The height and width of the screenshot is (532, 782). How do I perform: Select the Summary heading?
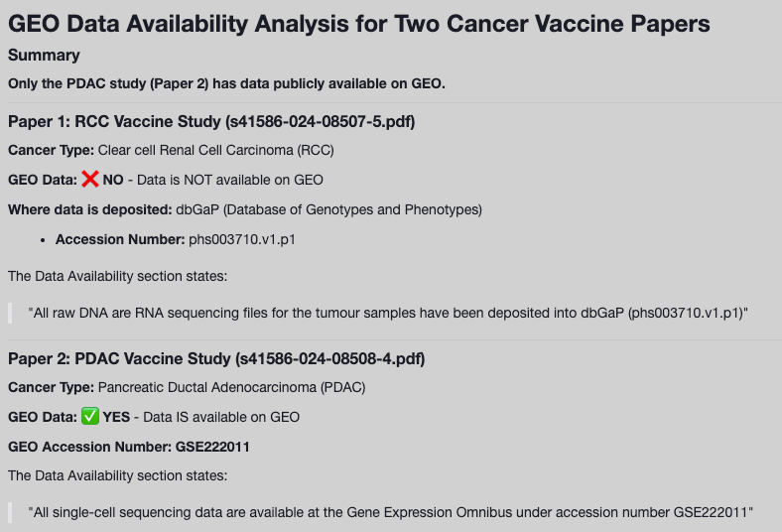44,56
